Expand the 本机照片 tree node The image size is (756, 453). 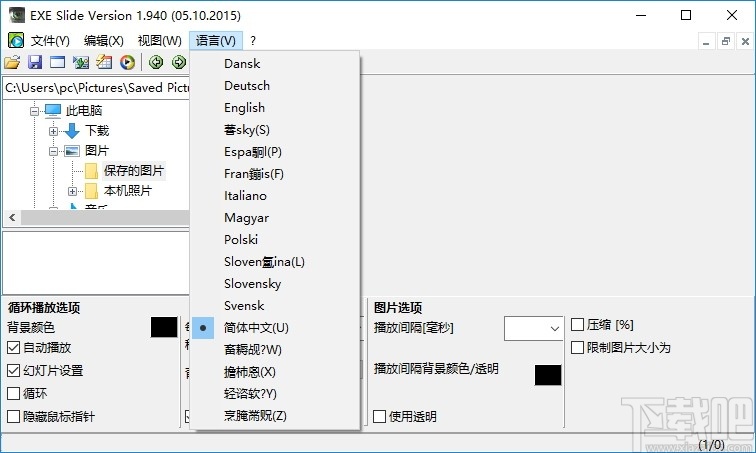coord(72,191)
